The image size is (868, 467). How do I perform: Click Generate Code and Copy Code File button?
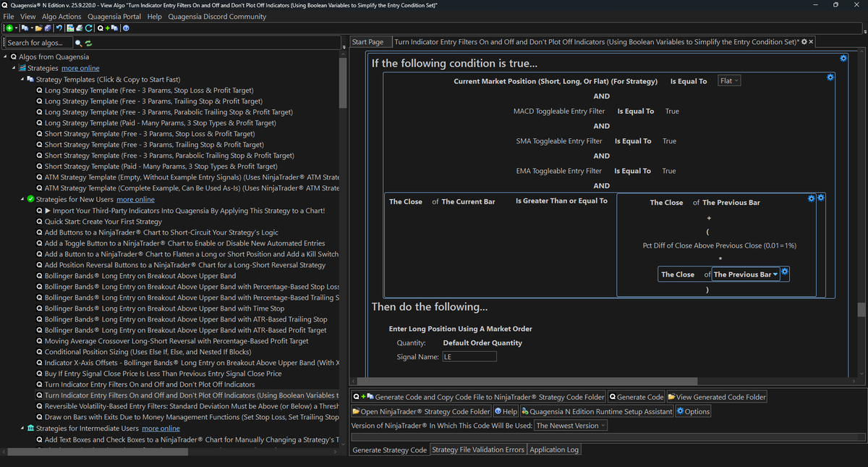click(478, 397)
